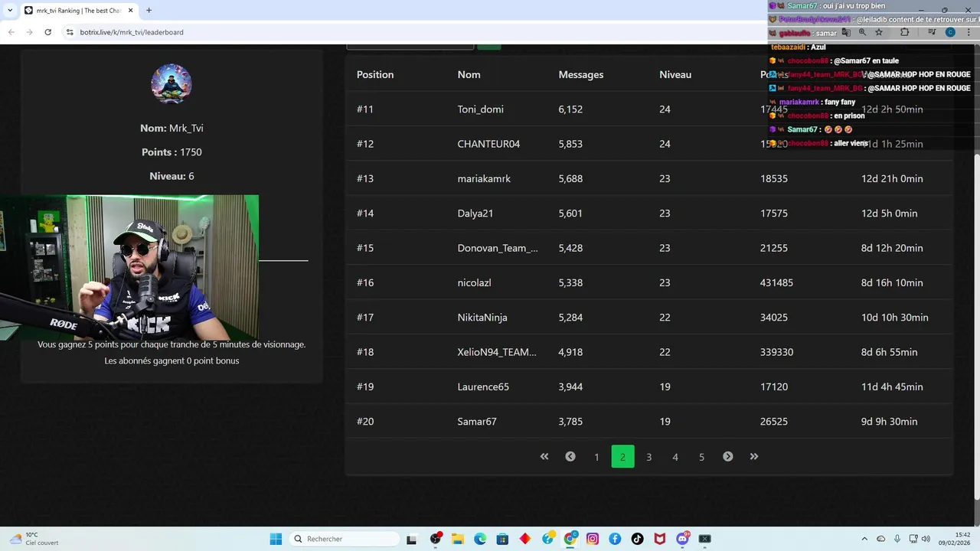This screenshot has height=551, width=980.
Task: Select player name CHANTEUR04
Action: point(488,144)
